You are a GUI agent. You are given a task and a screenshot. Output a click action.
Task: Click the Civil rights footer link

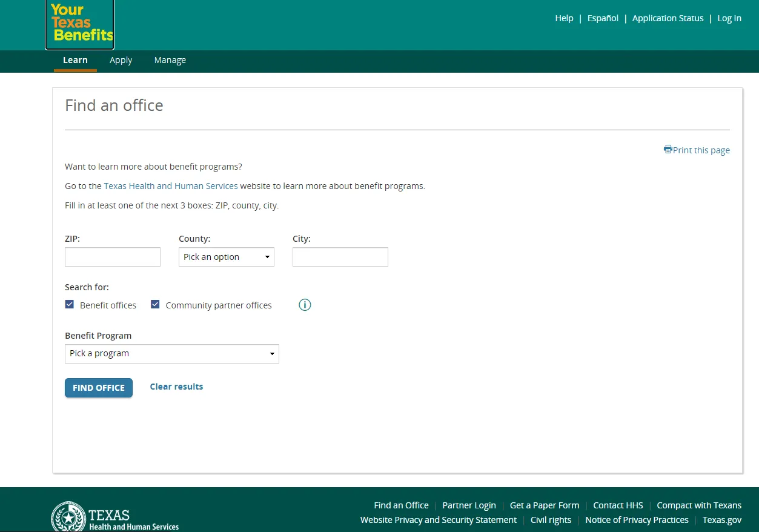[x=551, y=520]
